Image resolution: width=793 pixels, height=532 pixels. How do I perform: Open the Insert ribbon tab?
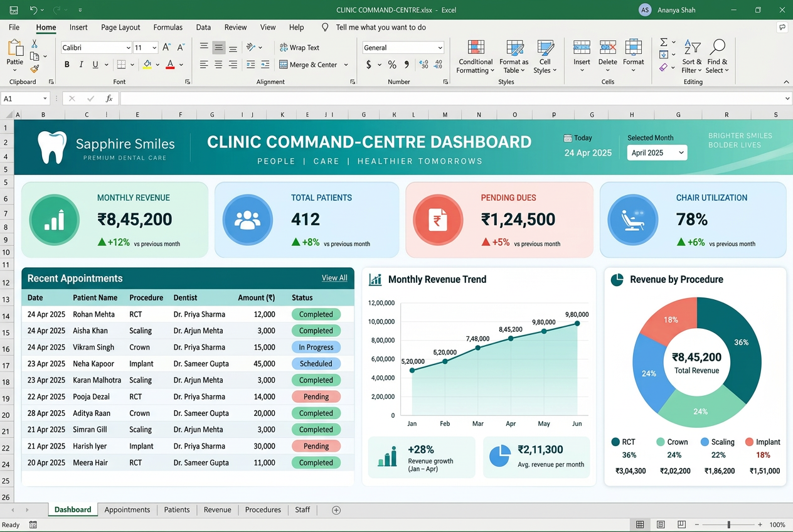78,28
